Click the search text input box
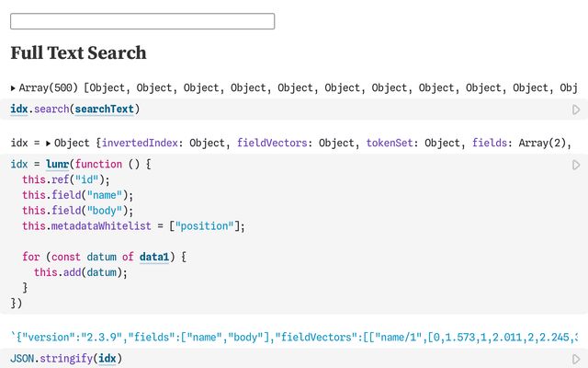The height and width of the screenshot is (368, 588). tap(142, 21)
